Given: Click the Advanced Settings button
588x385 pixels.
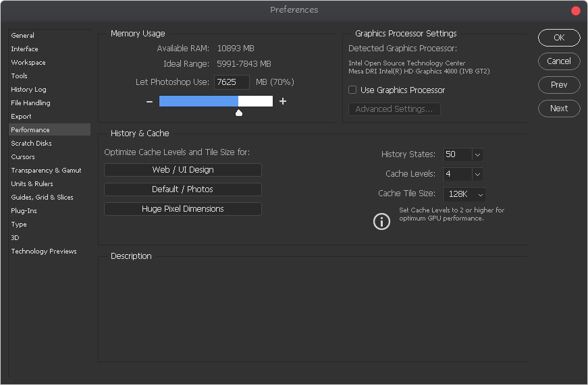Looking at the screenshot, I should tap(394, 109).
